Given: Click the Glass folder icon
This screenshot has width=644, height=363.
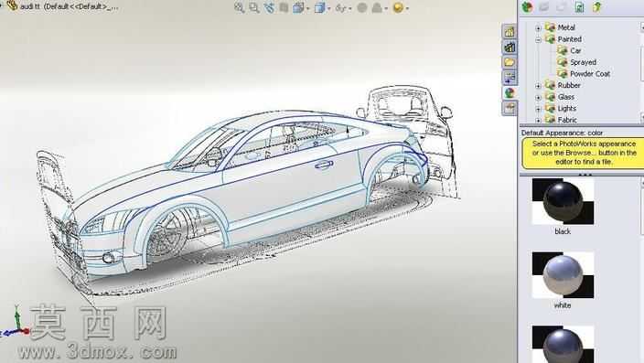Looking at the screenshot, I should click(x=550, y=97).
